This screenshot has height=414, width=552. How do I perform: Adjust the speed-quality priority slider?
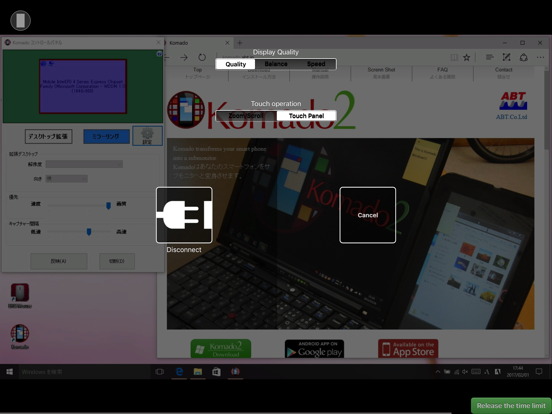pos(108,205)
